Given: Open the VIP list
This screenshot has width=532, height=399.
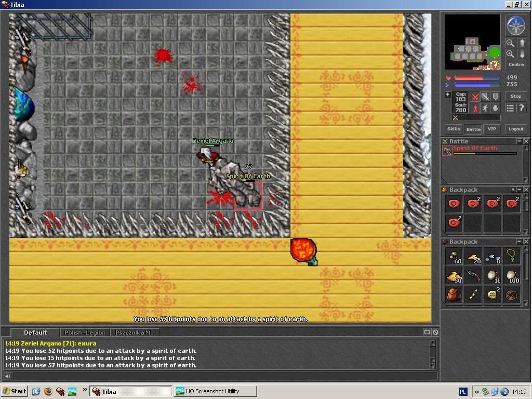Looking at the screenshot, I should point(492,129).
